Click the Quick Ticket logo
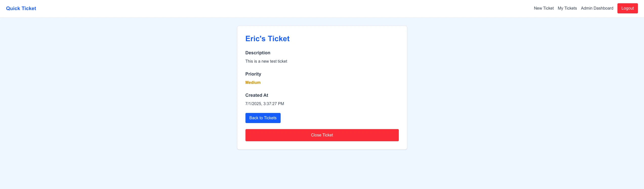The width and height of the screenshot is (644, 189). click(x=21, y=8)
